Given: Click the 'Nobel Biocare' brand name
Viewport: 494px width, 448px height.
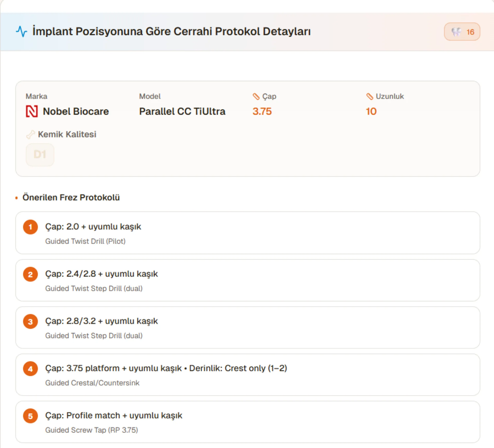Looking at the screenshot, I should point(76,111).
